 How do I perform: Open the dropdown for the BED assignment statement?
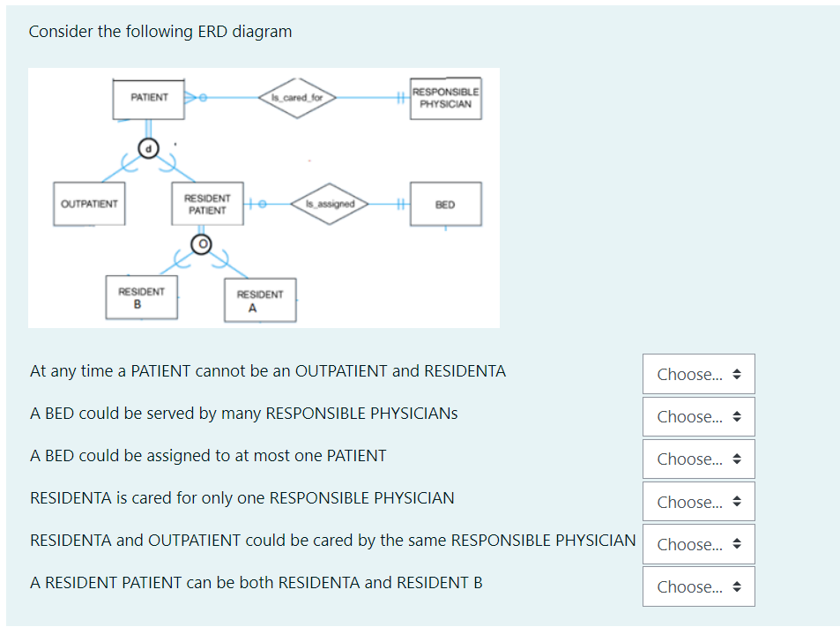698,459
